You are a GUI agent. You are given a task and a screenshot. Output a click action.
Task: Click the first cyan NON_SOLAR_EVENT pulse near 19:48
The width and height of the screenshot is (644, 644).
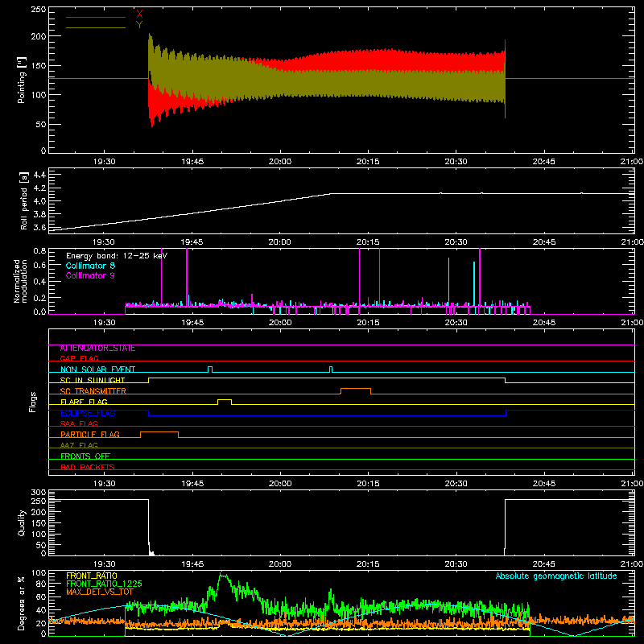point(210,369)
